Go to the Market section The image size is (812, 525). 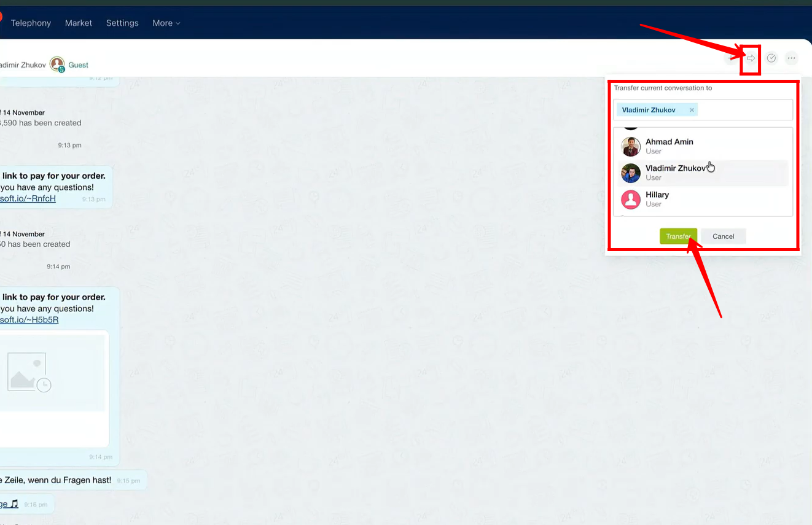[79, 23]
